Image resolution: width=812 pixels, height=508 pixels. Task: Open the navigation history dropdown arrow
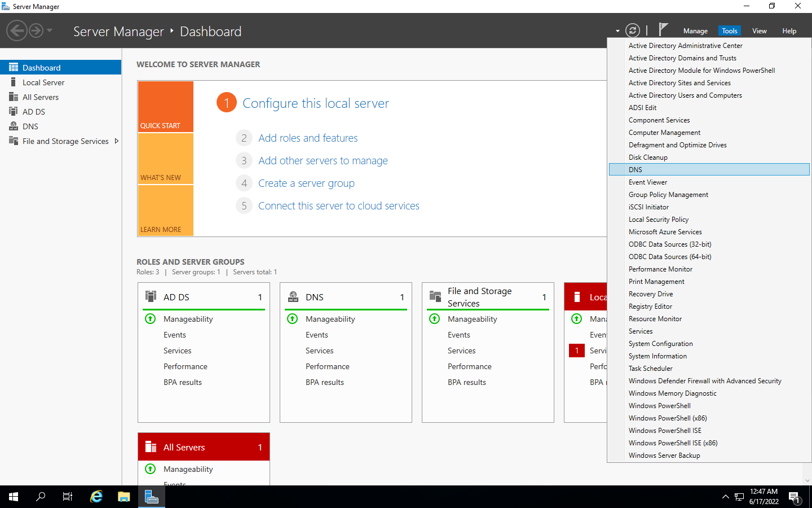click(50, 32)
